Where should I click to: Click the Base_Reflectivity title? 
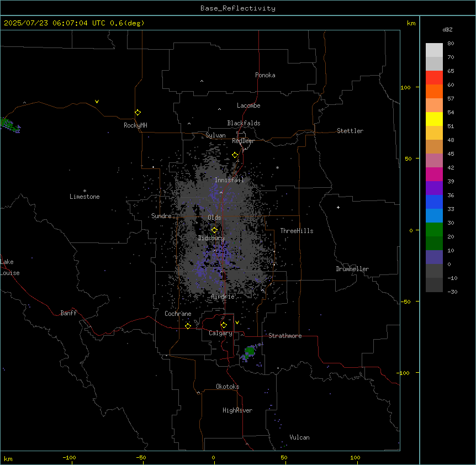tap(238, 8)
